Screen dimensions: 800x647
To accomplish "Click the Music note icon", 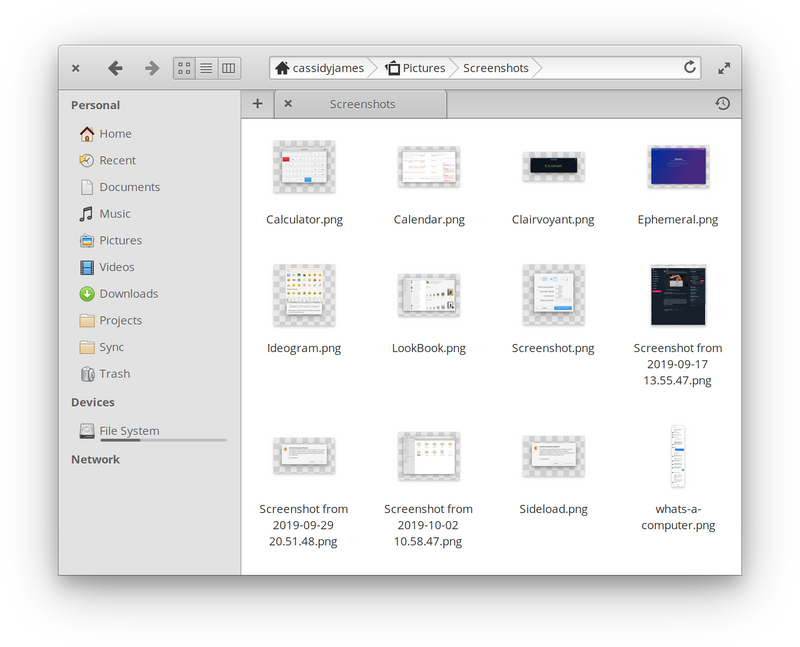I will pyautogui.click(x=87, y=214).
